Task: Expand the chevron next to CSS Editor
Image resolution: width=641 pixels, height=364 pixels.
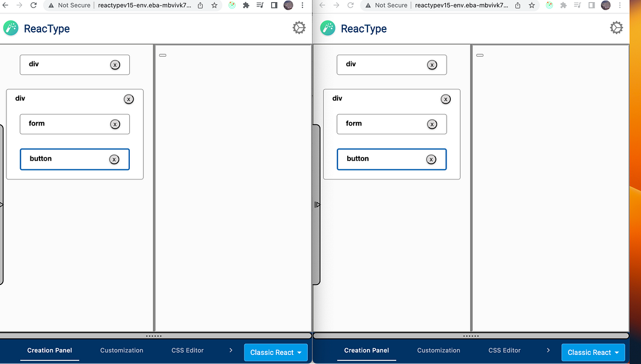Action: [231, 351]
